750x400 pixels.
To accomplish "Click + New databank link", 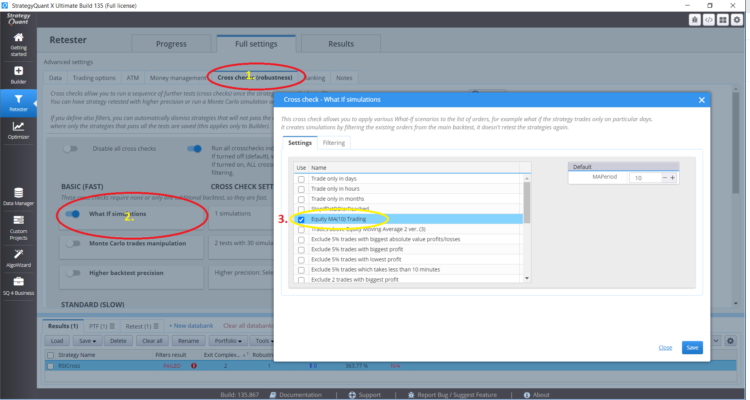I will [x=191, y=326].
